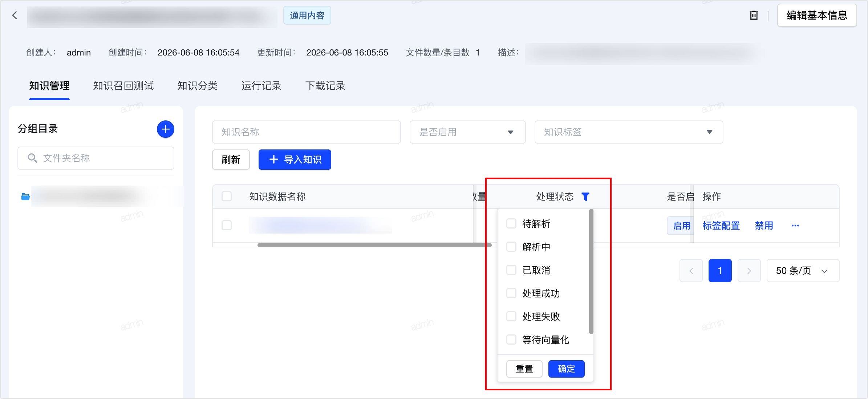Click the folder icon in group directory
Screen dimensions: 868x399
25,197
